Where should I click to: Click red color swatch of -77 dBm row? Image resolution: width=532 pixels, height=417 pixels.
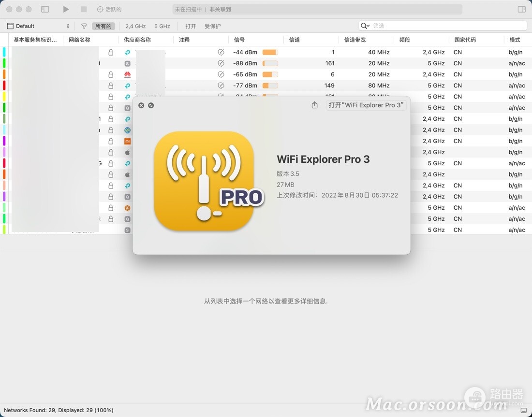tap(4, 86)
